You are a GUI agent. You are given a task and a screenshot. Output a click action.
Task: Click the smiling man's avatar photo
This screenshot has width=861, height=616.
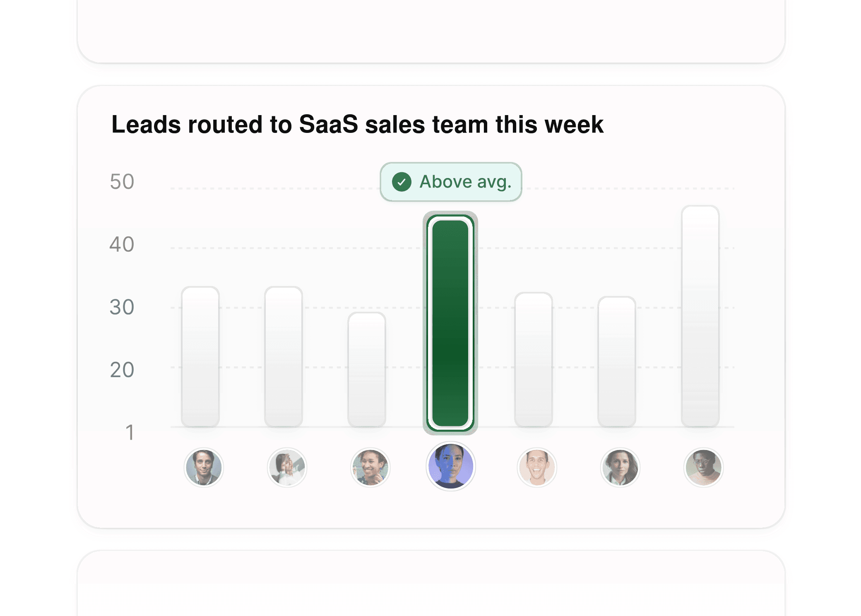pyautogui.click(x=536, y=467)
